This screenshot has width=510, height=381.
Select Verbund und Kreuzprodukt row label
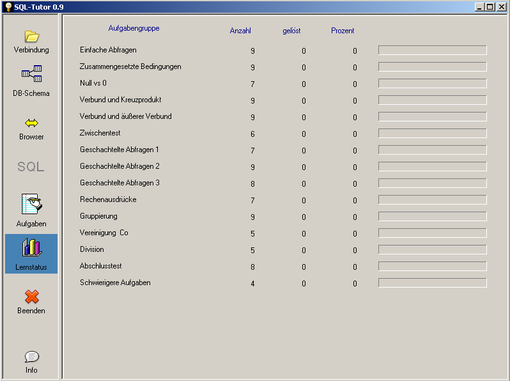point(120,100)
